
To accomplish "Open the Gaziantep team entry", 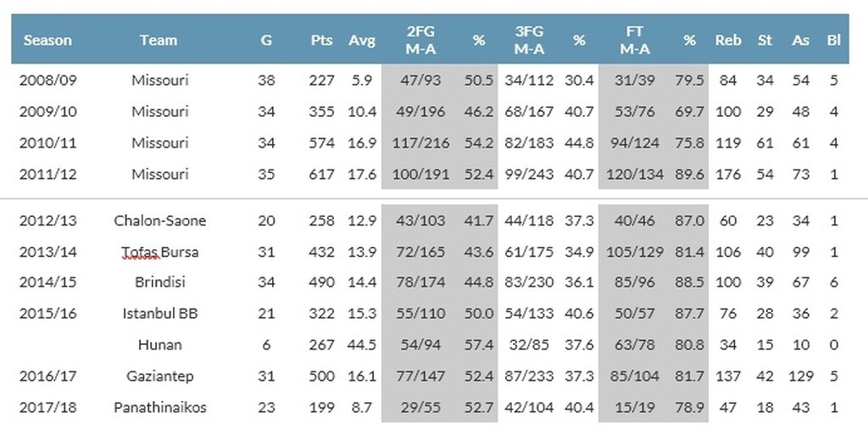I will pyautogui.click(x=160, y=376).
